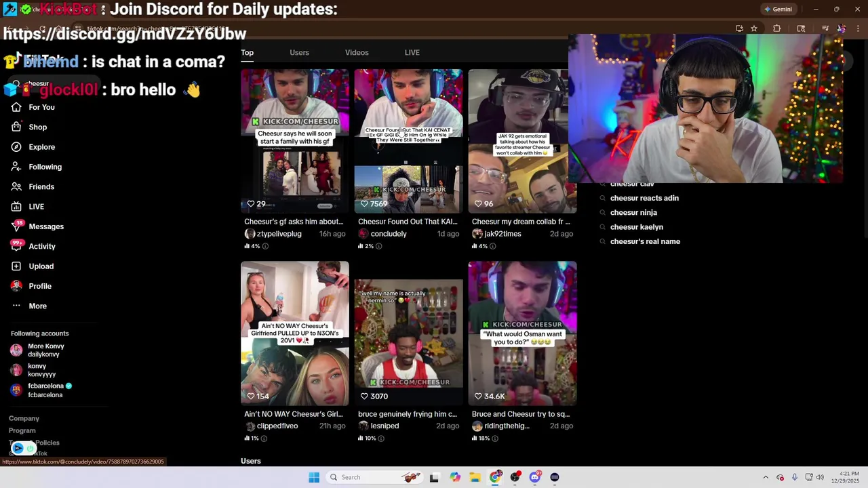Open the Messages icon with badge
This screenshot has height=488, width=868.
pyautogui.click(x=16, y=226)
